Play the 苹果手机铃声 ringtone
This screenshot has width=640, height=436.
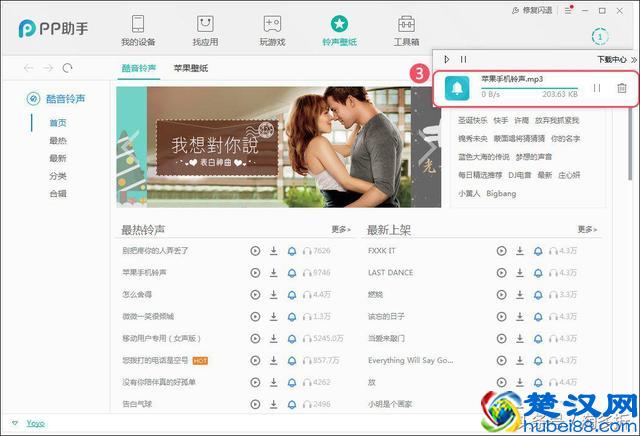[x=255, y=273]
